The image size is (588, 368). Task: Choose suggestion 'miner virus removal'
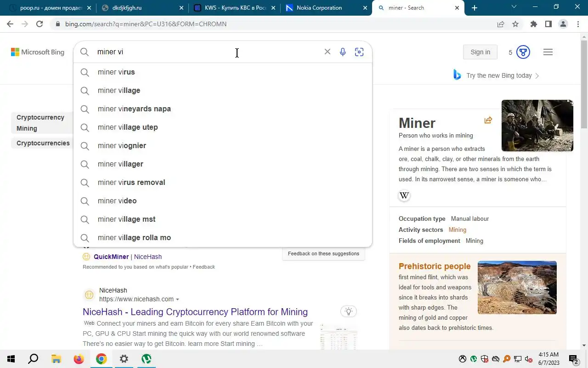[x=223, y=183]
